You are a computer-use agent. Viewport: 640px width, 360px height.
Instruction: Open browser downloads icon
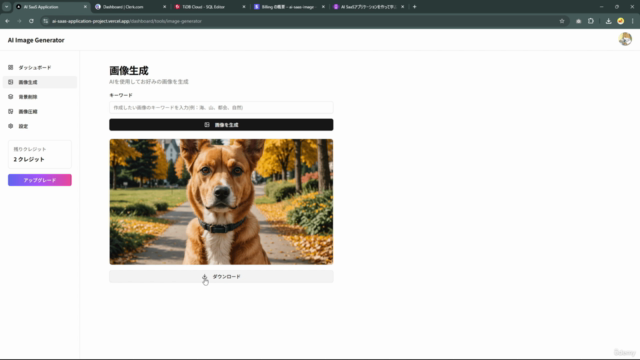(x=608, y=21)
